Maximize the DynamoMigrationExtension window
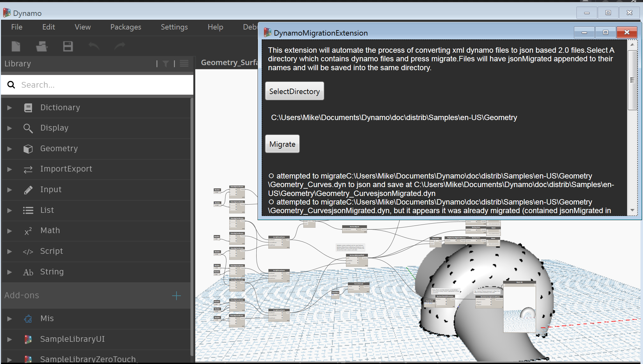 click(x=605, y=32)
